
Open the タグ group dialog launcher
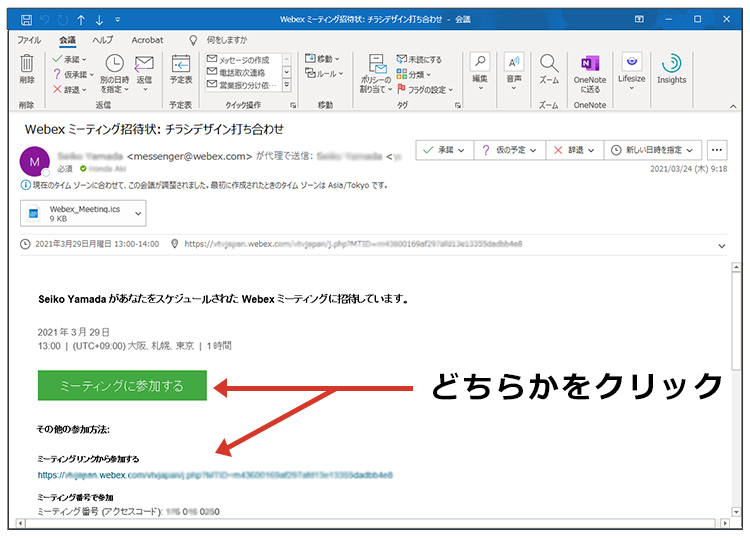[x=458, y=105]
